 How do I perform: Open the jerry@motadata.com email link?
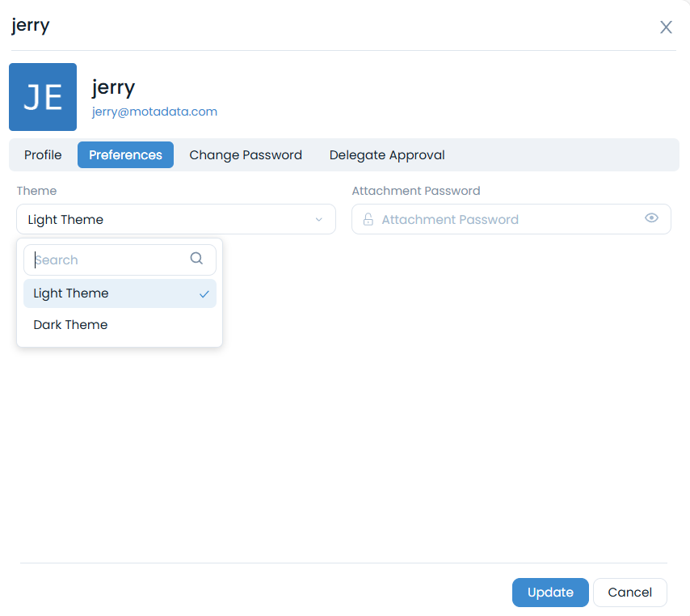[154, 112]
